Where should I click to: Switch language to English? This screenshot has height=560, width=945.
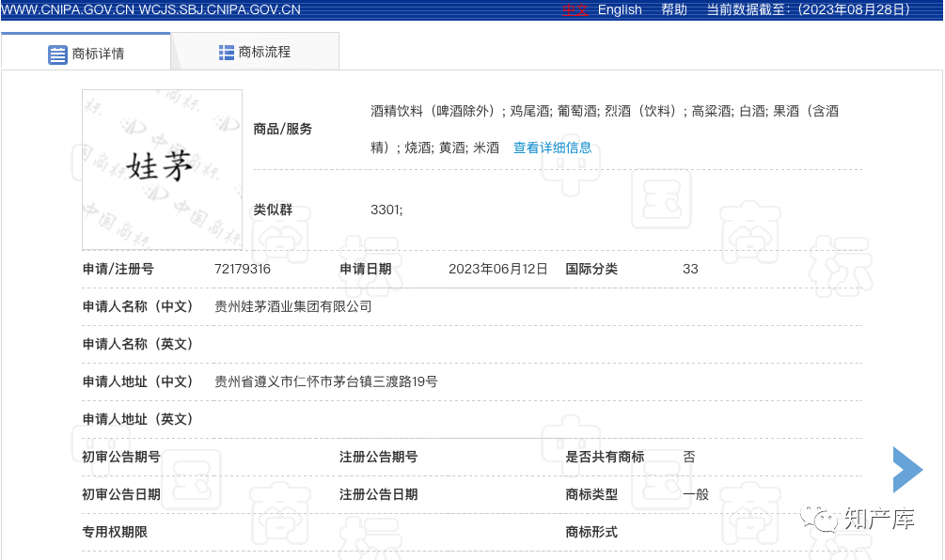(620, 9)
